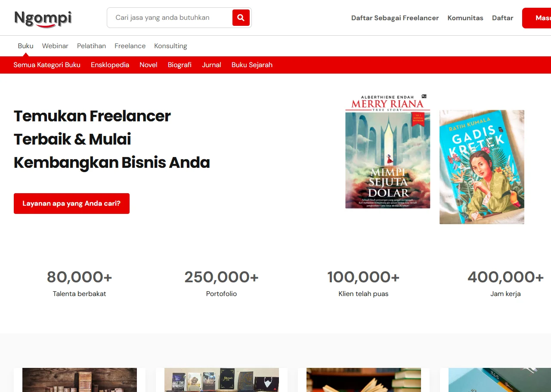Viewport: 551px width, 392px height.
Task: Open the Novel category
Action: [x=149, y=65]
